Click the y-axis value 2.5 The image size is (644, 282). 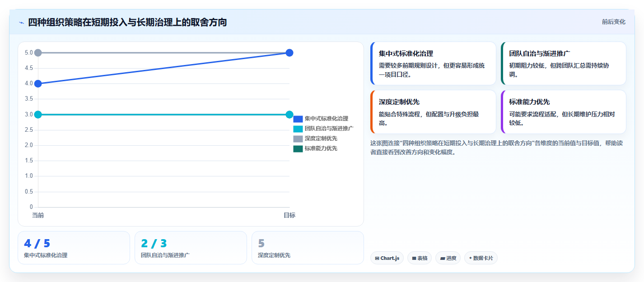point(28,130)
